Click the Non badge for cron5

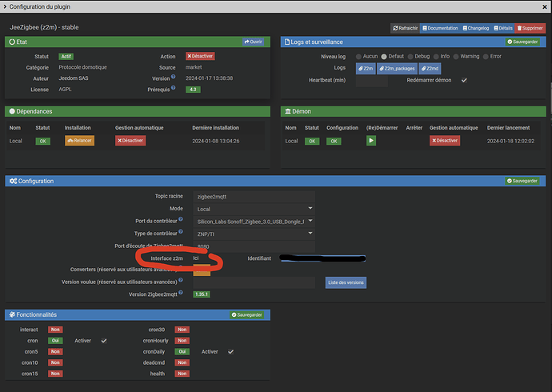pyautogui.click(x=55, y=351)
